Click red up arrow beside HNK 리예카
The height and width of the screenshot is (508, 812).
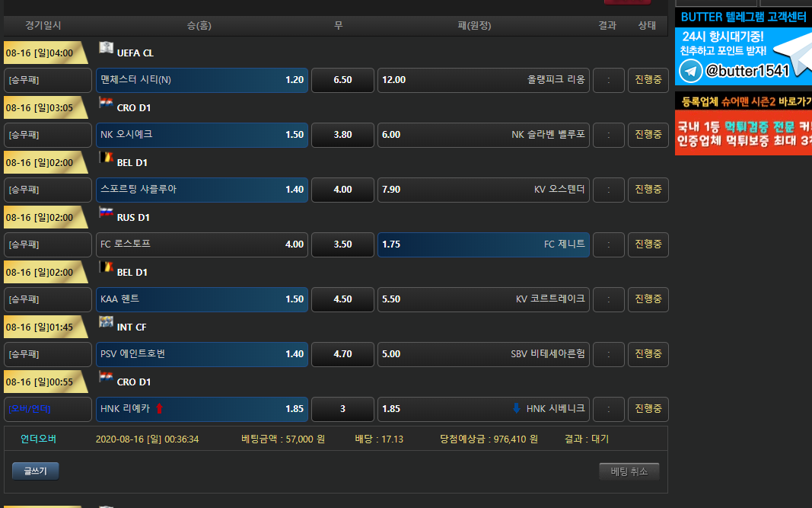click(159, 409)
